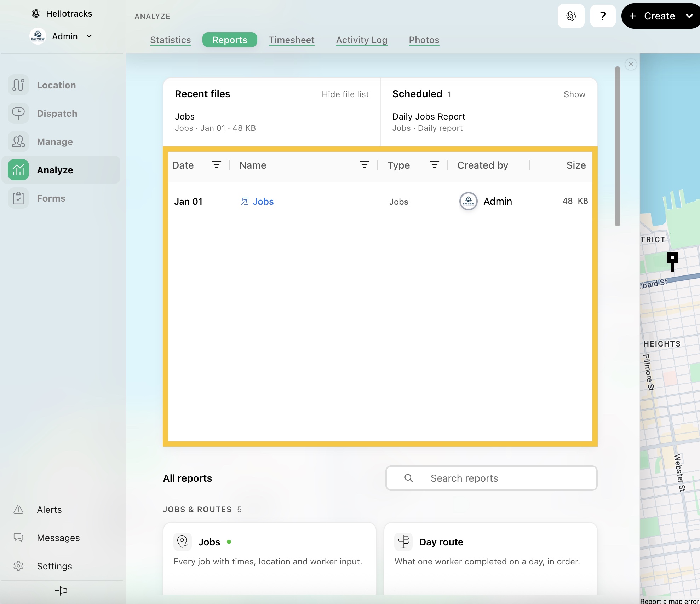Click the Name column filter icon
Viewport: 700px width, 604px height.
tap(365, 165)
